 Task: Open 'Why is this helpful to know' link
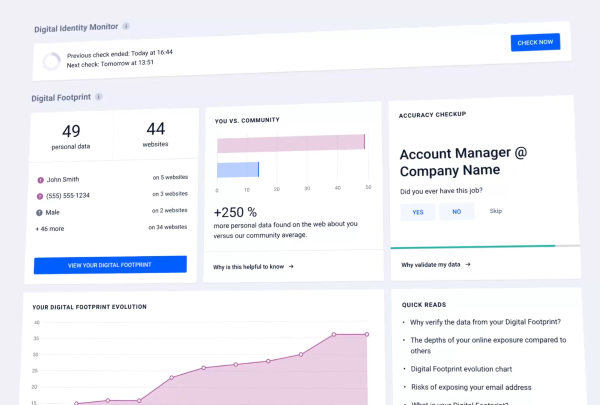pos(248,267)
